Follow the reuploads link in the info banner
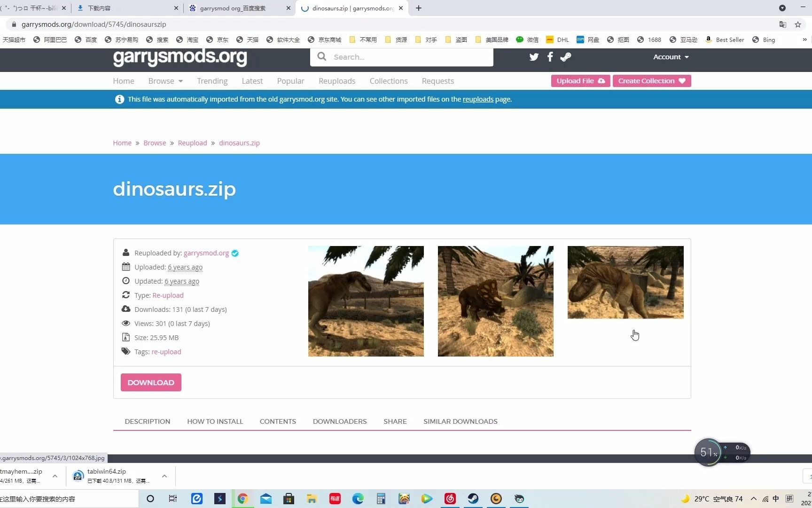812x508 pixels. coord(478,99)
